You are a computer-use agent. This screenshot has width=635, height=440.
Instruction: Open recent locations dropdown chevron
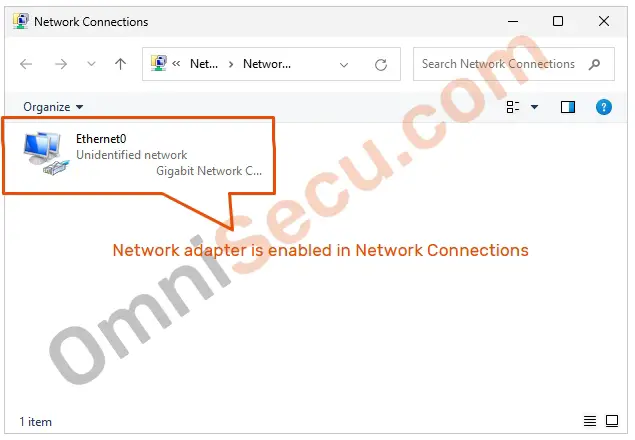(x=92, y=64)
